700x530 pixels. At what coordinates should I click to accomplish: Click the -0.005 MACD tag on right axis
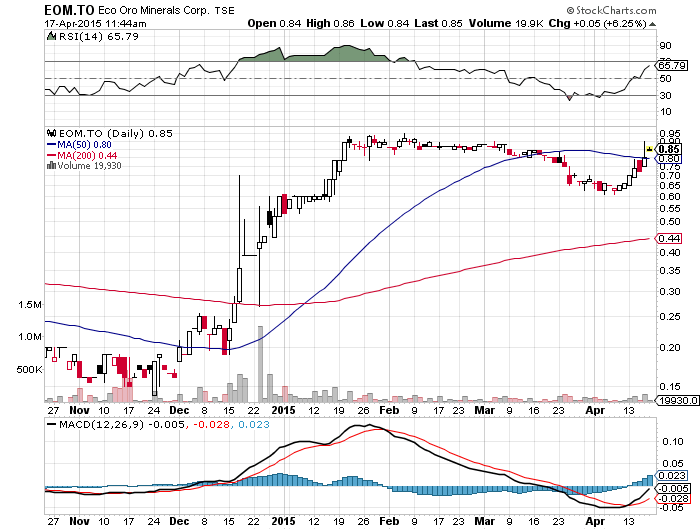(673, 488)
